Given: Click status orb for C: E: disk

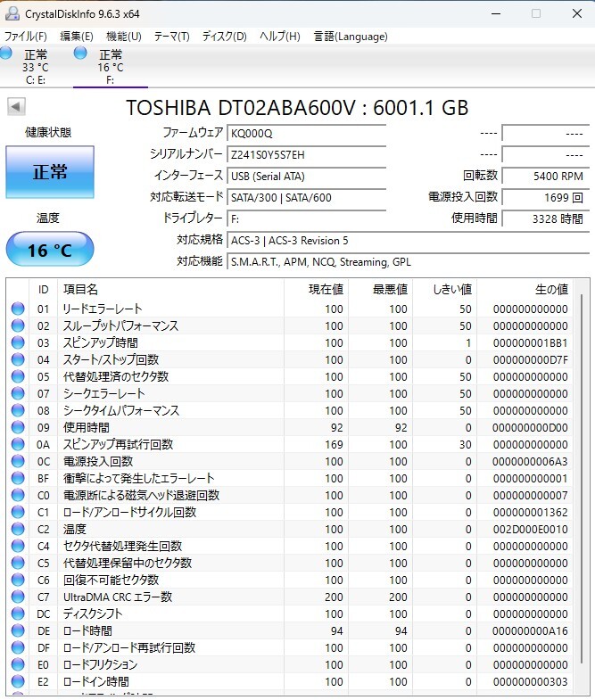Looking at the screenshot, I should 6,54.
